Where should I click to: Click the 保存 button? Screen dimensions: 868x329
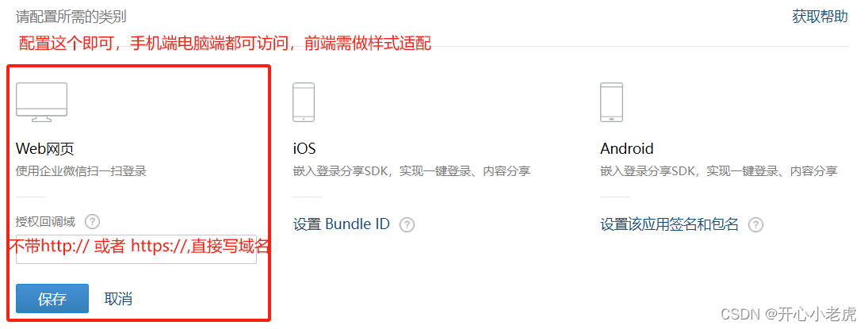52,299
